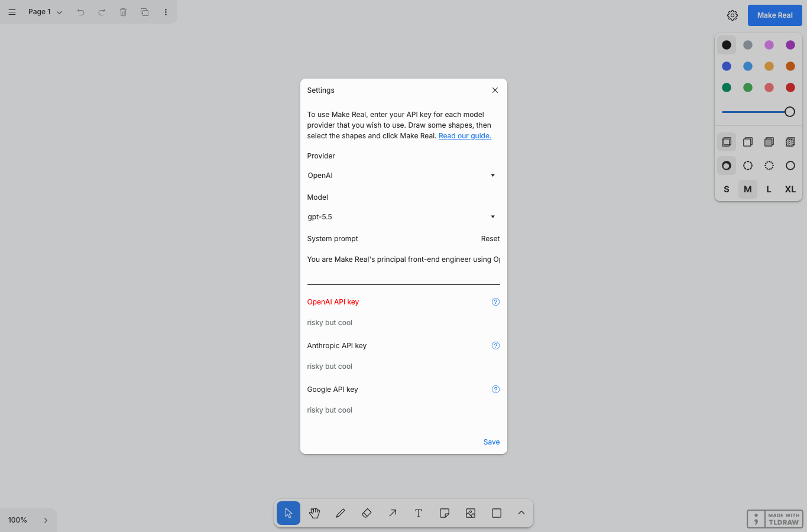Open help for OpenAI API key
The width and height of the screenshot is (807, 532).
pos(495,302)
